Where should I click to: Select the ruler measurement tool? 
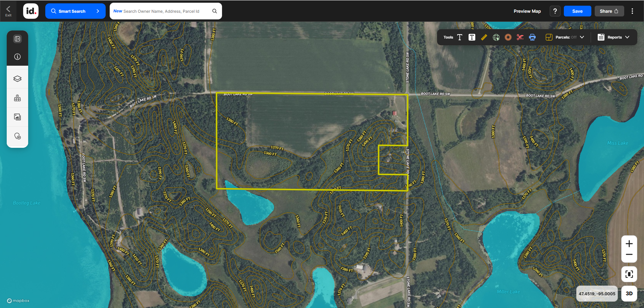pyautogui.click(x=484, y=37)
